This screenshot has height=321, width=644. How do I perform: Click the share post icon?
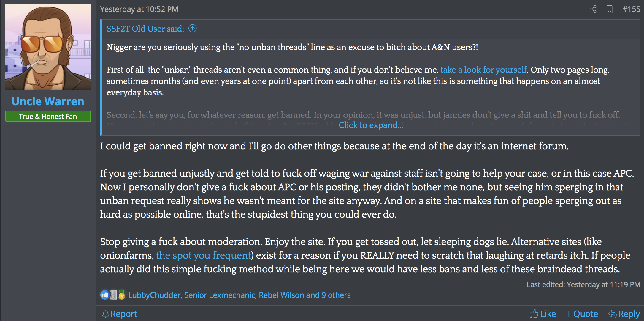[593, 9]
